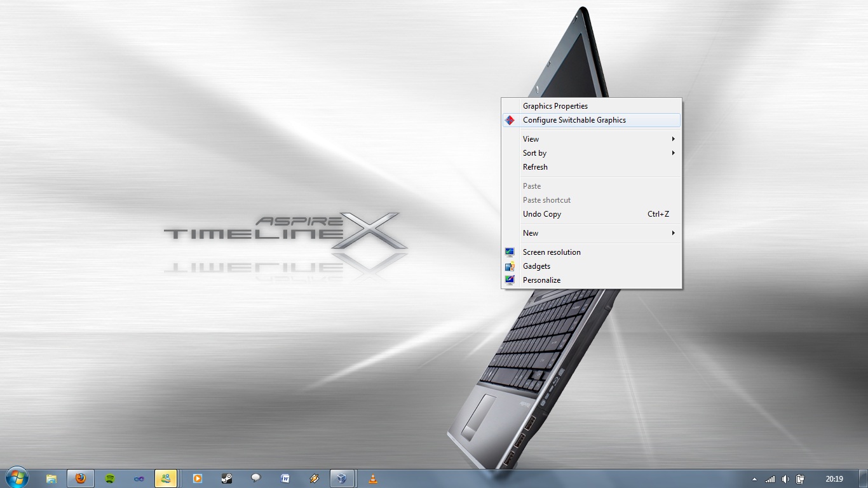Click the 20:19 clock in the tray

(834, 479)
